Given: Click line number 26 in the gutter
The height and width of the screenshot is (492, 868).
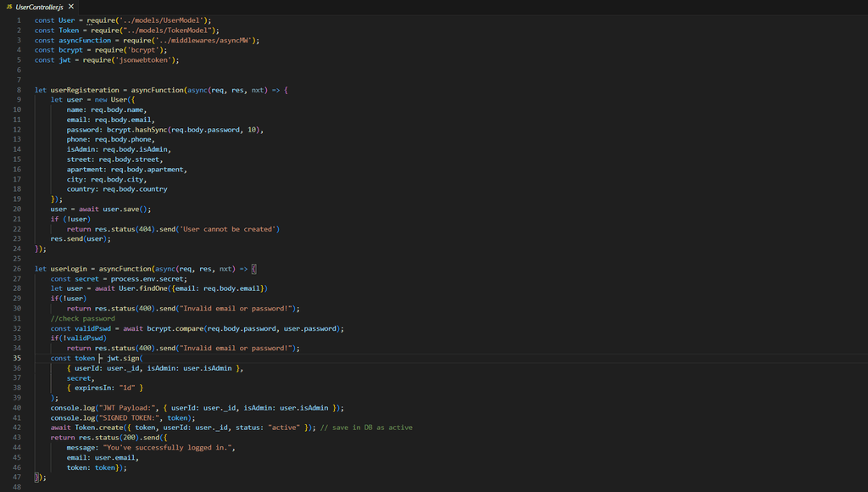Looking at the screenshot, I should coord(17,269).
